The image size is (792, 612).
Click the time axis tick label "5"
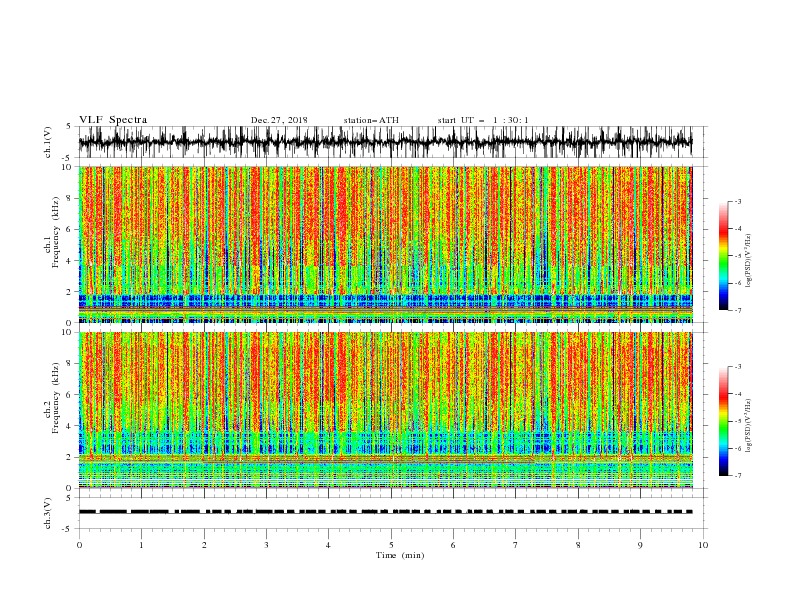[391, 545]
